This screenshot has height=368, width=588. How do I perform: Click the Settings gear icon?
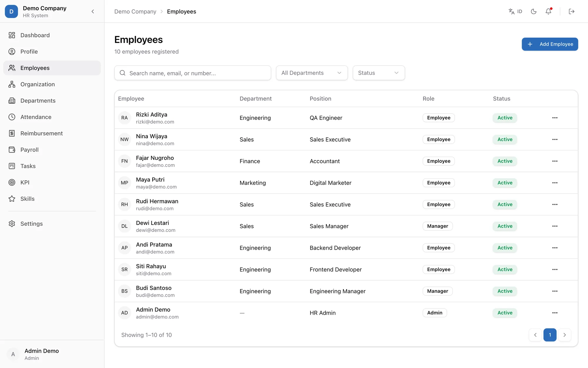(x=12, y=224)
